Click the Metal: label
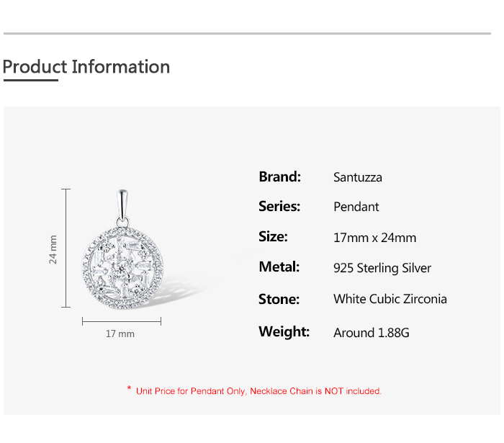 point(279,267)
